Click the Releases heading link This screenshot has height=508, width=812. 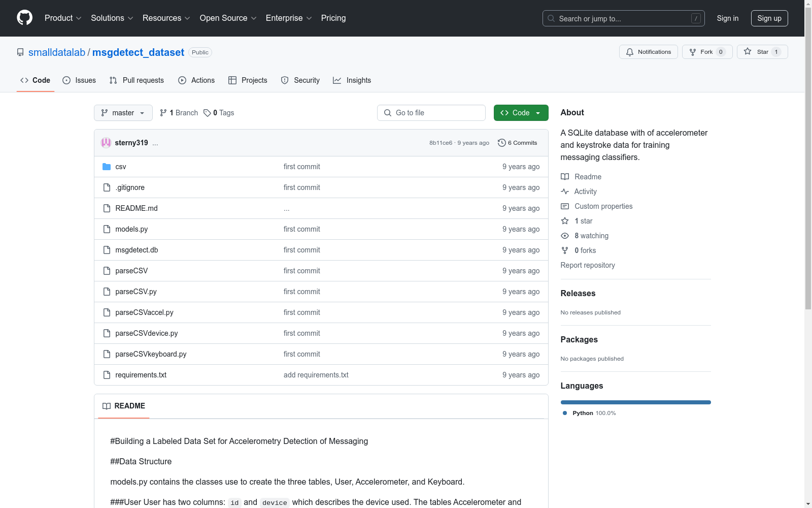pos(578,293)
